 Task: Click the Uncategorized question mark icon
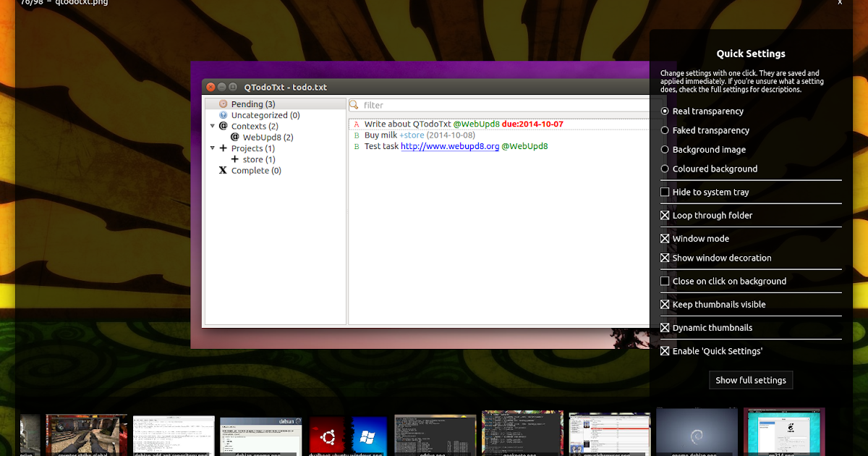[x=224, y=115]
